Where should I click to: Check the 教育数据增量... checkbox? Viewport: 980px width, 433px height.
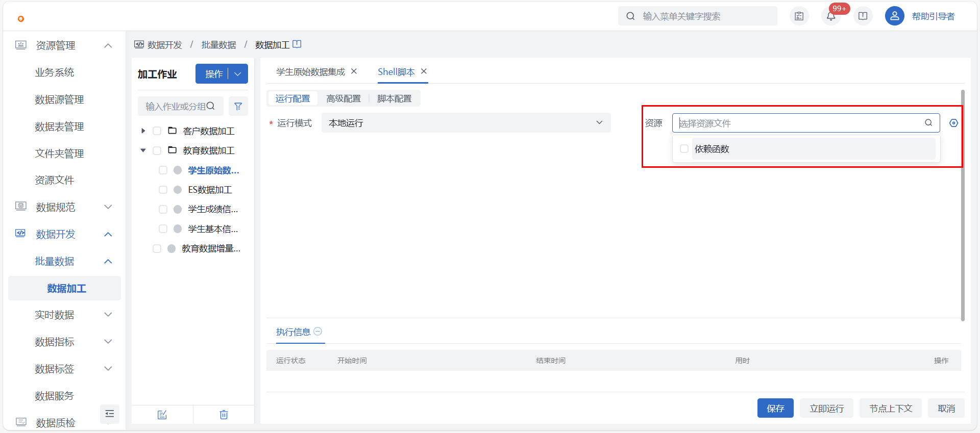pyautogui.click(x=157, y=248)
